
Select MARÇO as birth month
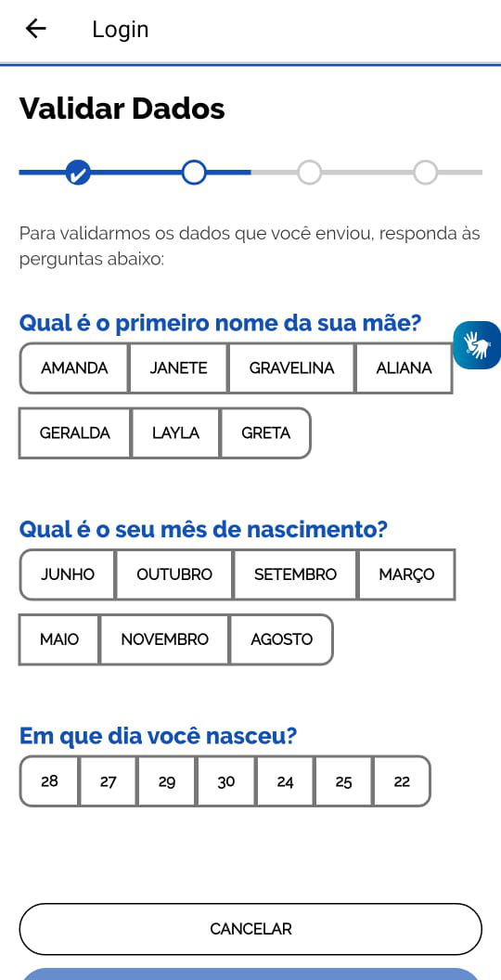(406, 574)
